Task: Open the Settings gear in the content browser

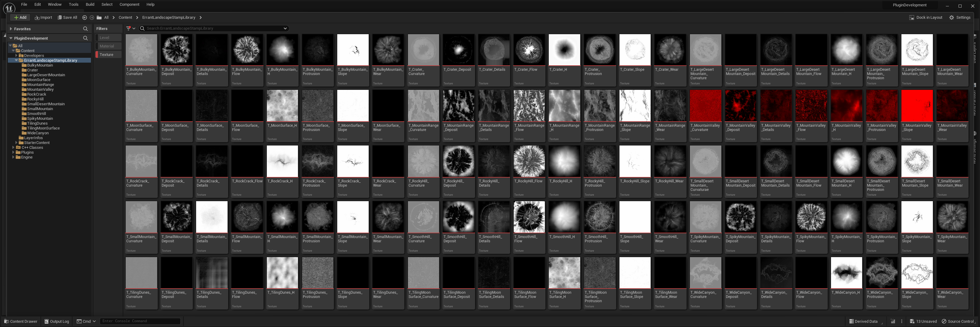Action: point(951,18)
